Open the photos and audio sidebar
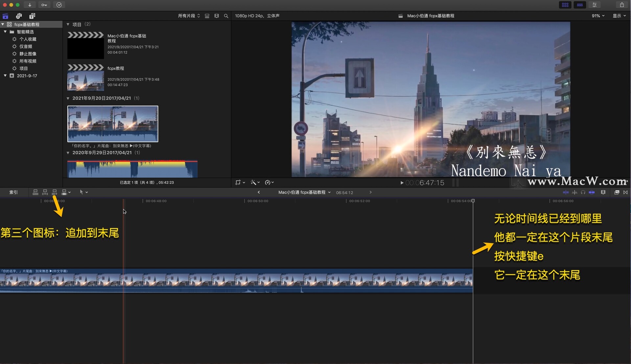The image size is (631, 364). (x=19, y=16)
